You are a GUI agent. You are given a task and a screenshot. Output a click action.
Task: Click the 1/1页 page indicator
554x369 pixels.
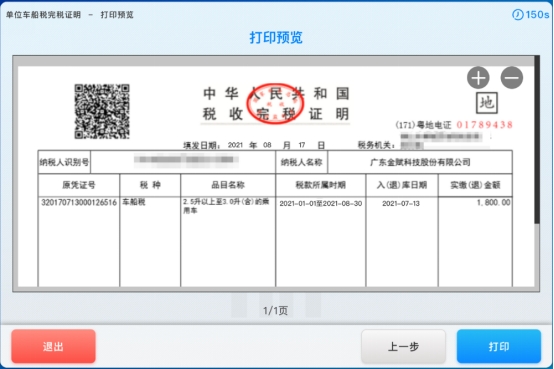[x=275, y=310]
